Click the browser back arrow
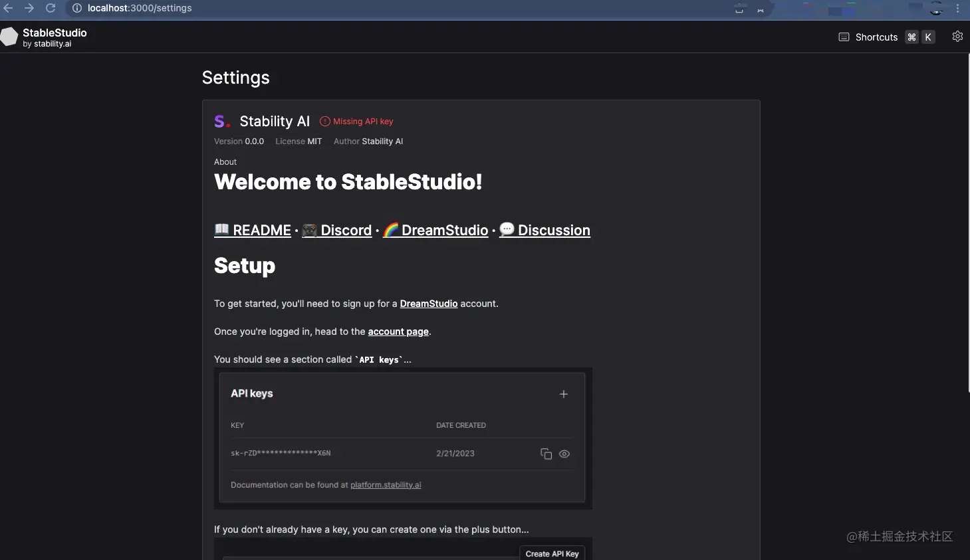The width and height of the screenshot is (970, 560). point(9,8)
